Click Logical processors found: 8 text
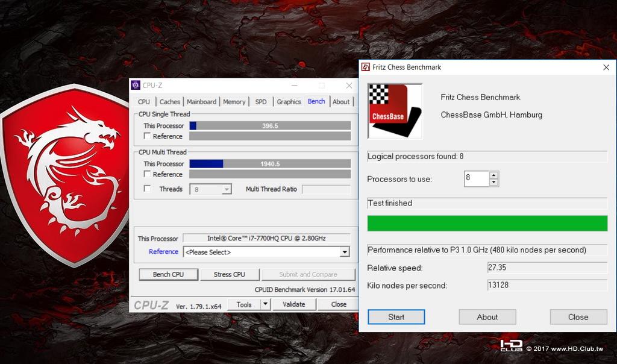617x364 pixels. (416, 156)
